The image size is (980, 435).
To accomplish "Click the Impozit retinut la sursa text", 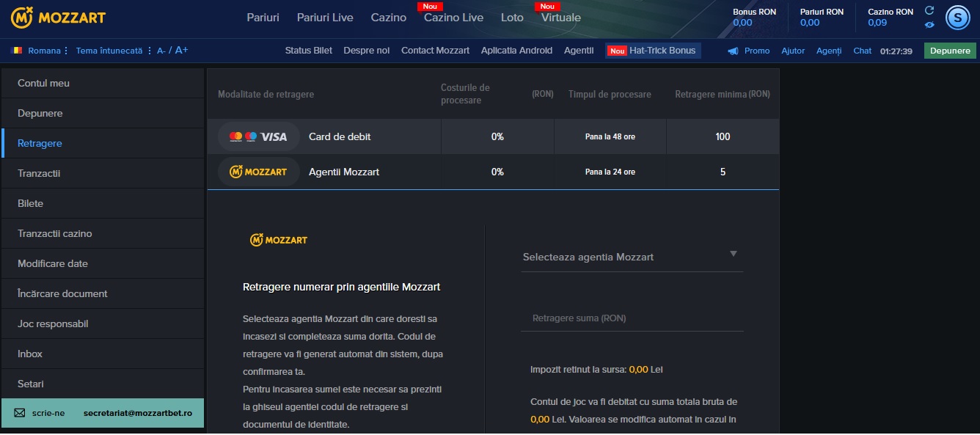I will coord(596,370).
